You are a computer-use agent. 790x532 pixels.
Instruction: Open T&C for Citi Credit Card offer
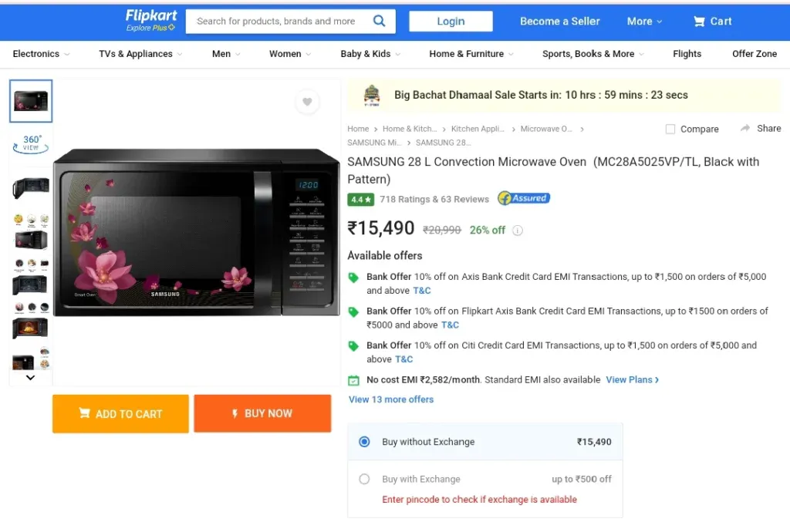pos(403,359)
